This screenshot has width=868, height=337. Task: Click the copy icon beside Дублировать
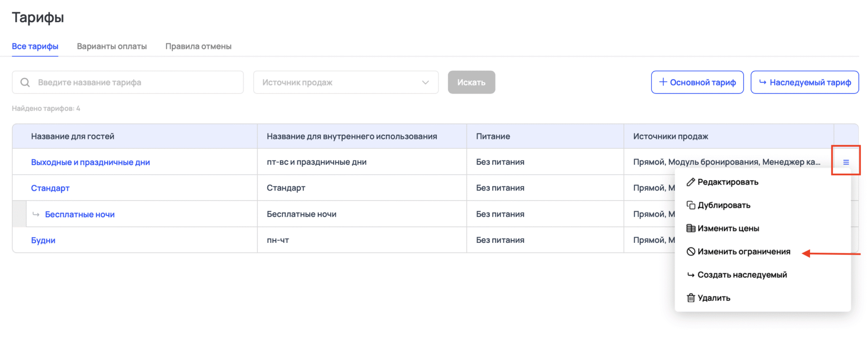point(690,205)
